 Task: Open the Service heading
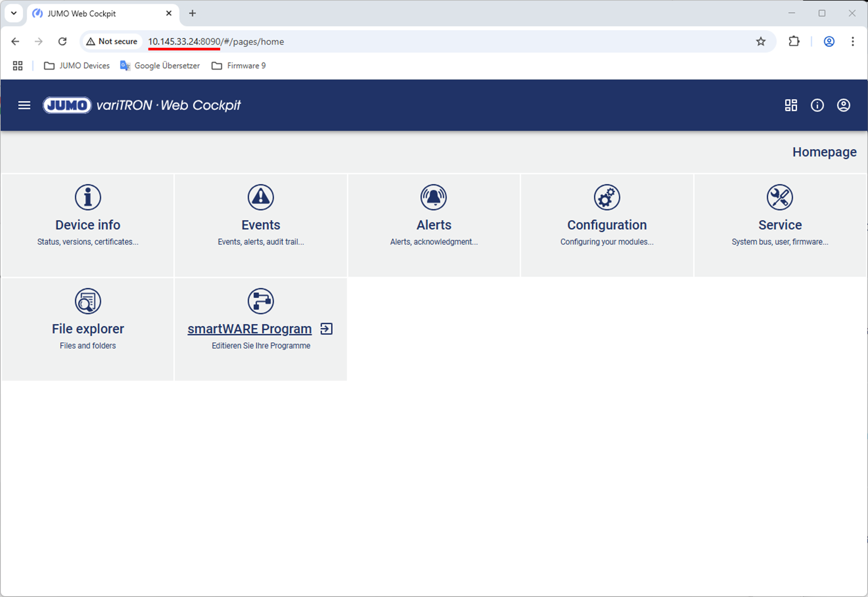tap(780, 225)
